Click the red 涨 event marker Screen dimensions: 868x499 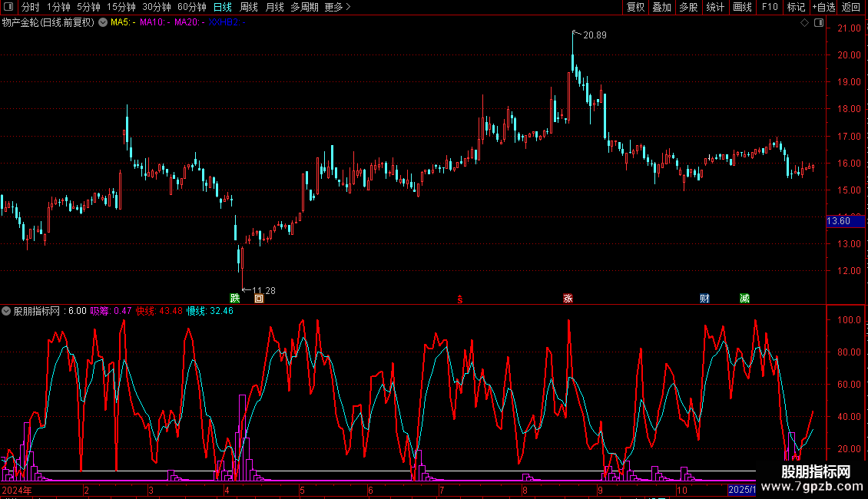568,298
